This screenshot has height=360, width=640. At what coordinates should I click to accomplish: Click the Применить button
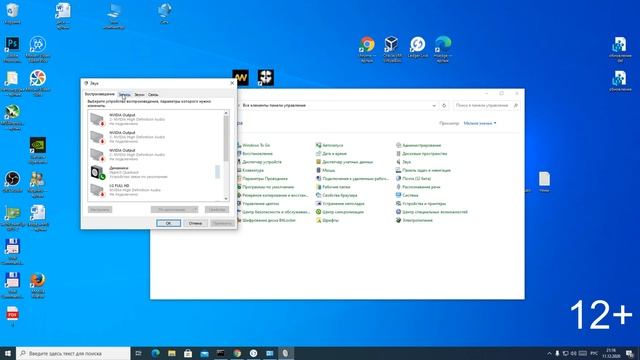[x=222, y=223]
